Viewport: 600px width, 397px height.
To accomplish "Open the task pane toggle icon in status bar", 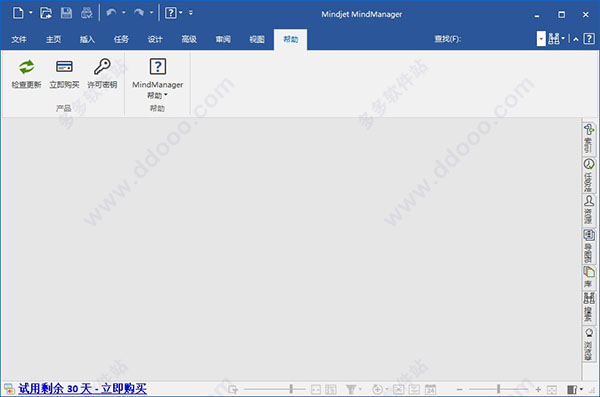I will coord(572,390).
